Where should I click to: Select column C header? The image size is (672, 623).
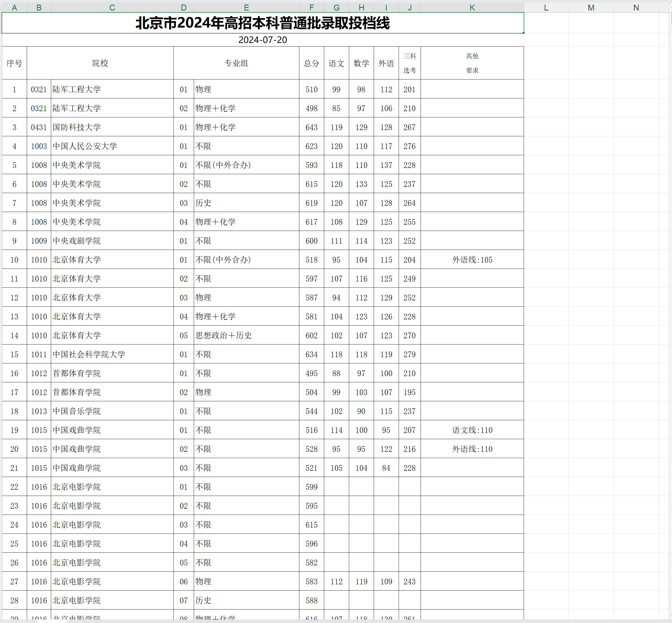point(112,7)
